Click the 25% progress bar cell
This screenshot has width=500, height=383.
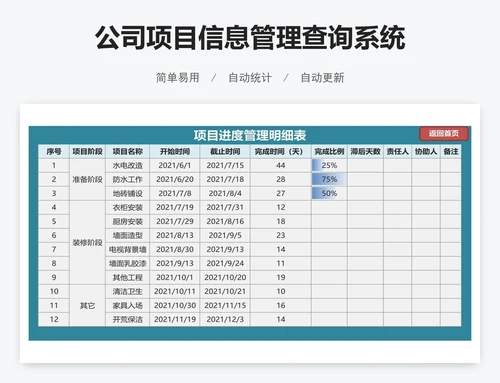pyautogui.click(x=329, y=165)
